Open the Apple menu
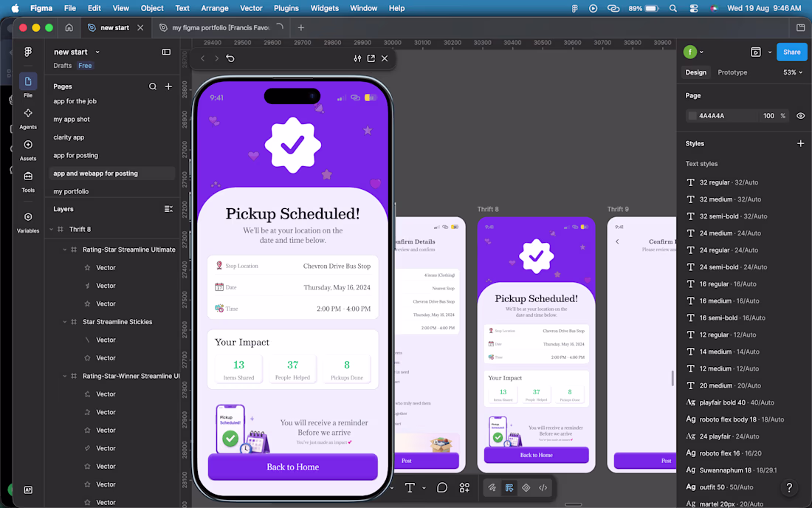Viewport: 812px width, 508px height. [15, 8]
